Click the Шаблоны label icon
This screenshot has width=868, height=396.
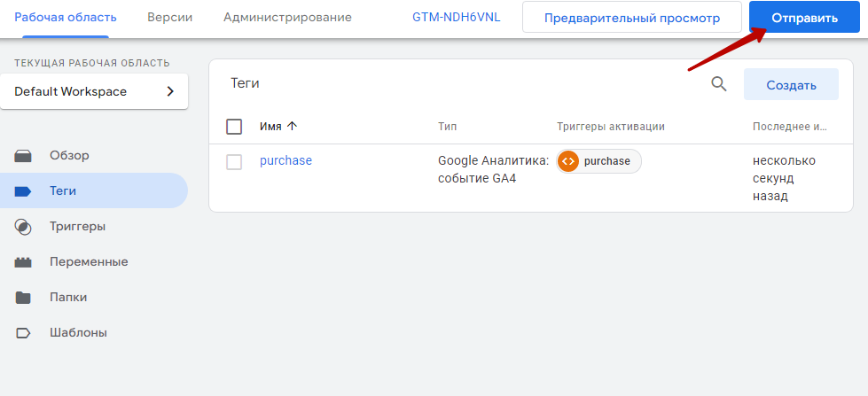click(x=23, y=333)
